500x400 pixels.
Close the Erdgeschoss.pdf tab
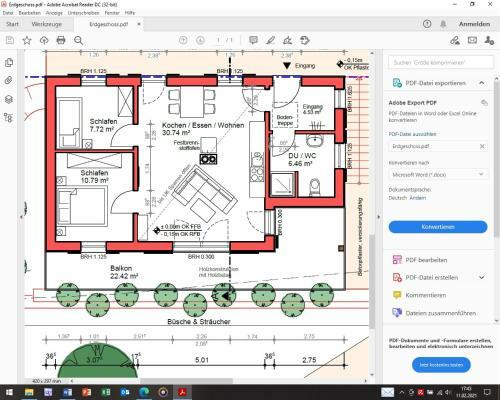(139, 24)
